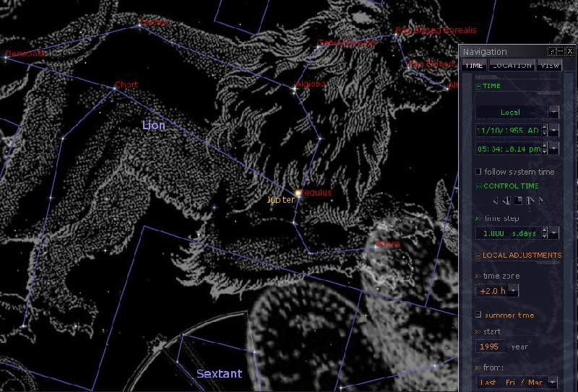Increase the time step value stepper
Screen dimensions: 578x392
(x=545, y=230)
